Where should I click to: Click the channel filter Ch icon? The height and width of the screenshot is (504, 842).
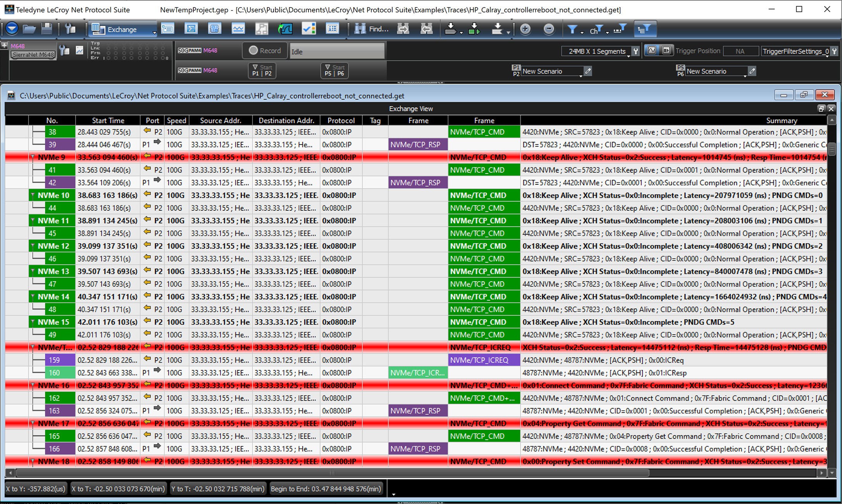click(x=596, y=29)
